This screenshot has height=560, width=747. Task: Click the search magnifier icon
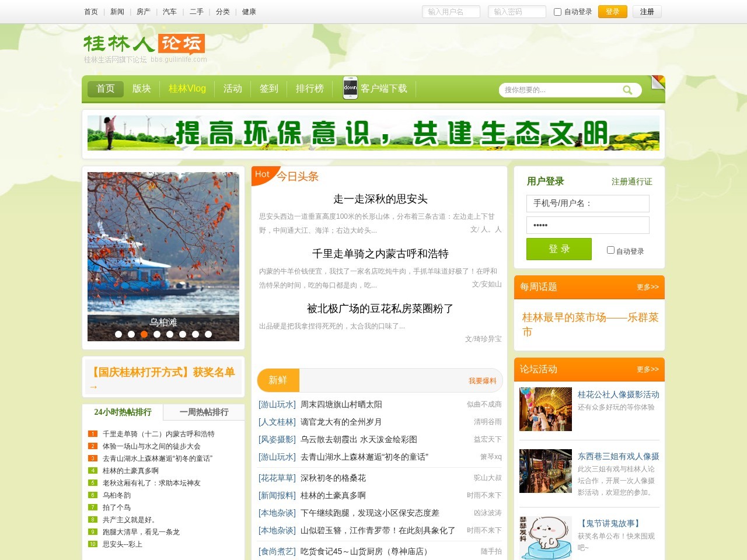coord(627,90)
